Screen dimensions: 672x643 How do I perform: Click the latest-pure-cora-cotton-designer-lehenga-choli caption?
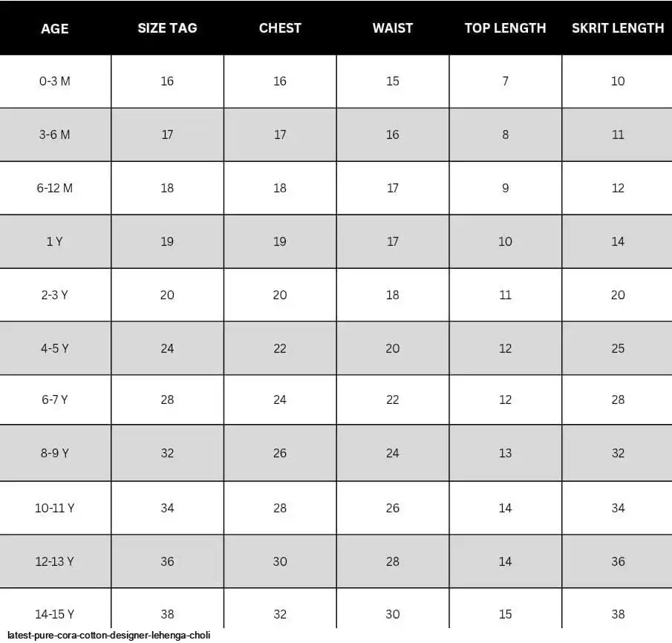[109, 636]
